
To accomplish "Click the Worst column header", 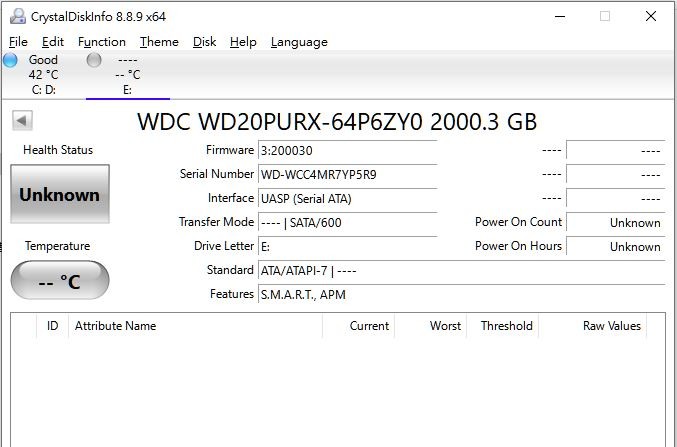I will [430, 326].
